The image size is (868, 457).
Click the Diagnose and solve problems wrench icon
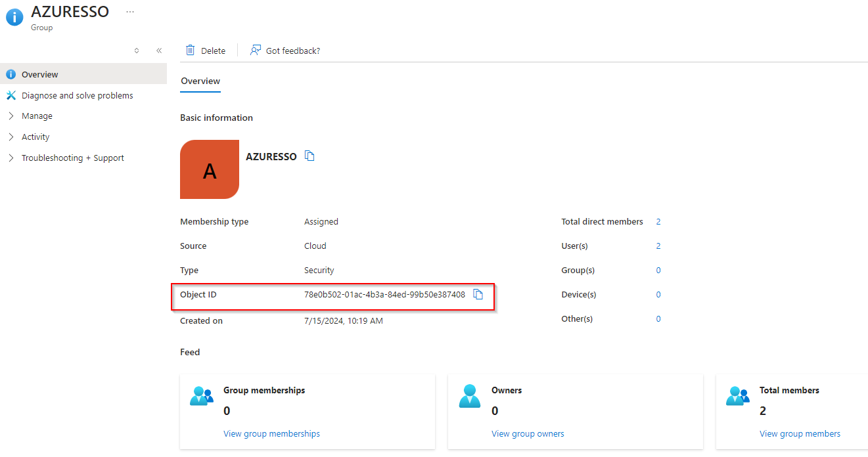click(11, 95)
